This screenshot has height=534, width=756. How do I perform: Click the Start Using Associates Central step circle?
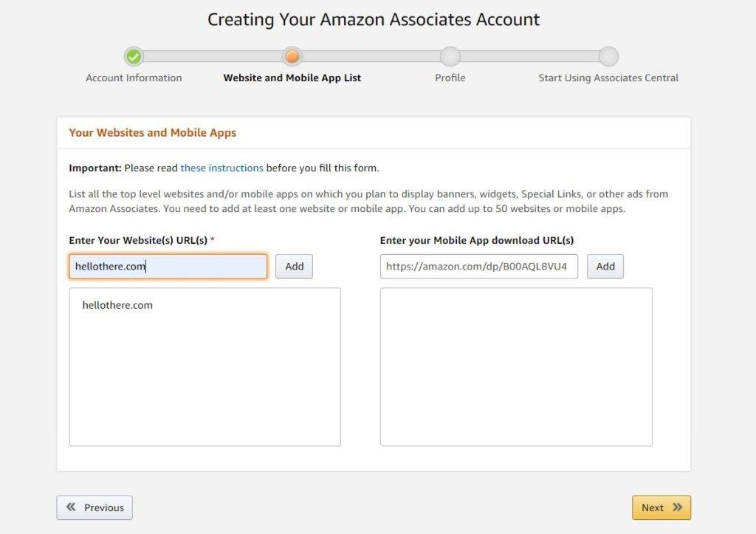coord(608,57)
